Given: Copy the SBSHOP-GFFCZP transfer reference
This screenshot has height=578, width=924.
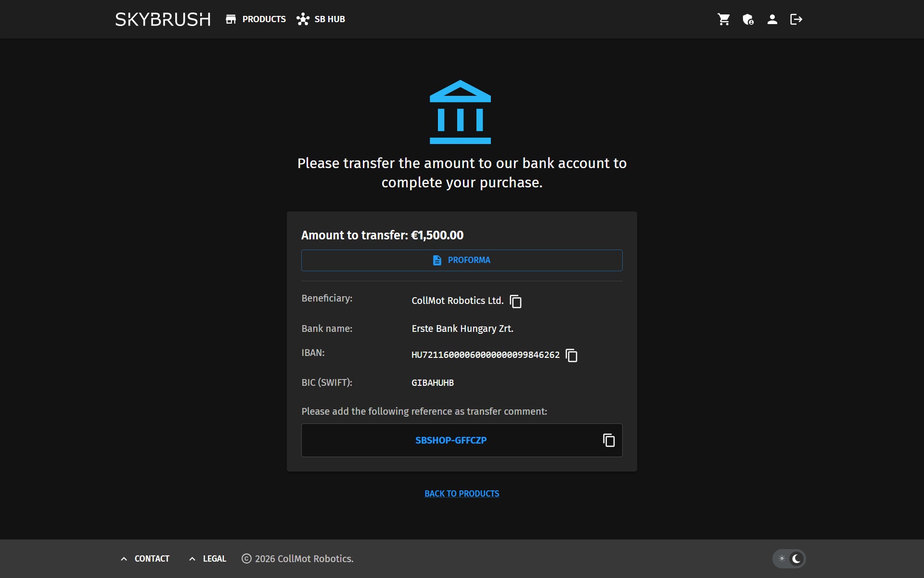Looking at the screenshot, I should tap(609, 440).
